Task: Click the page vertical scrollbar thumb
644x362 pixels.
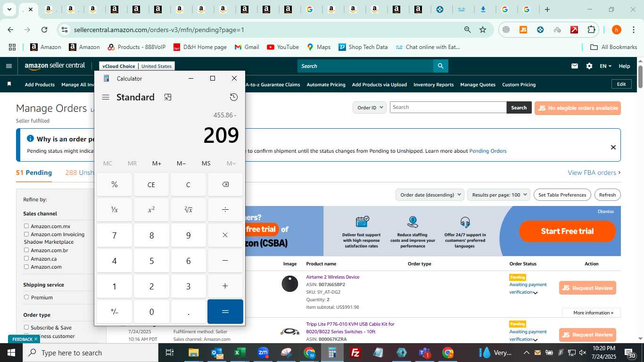Action: [640, 76]
